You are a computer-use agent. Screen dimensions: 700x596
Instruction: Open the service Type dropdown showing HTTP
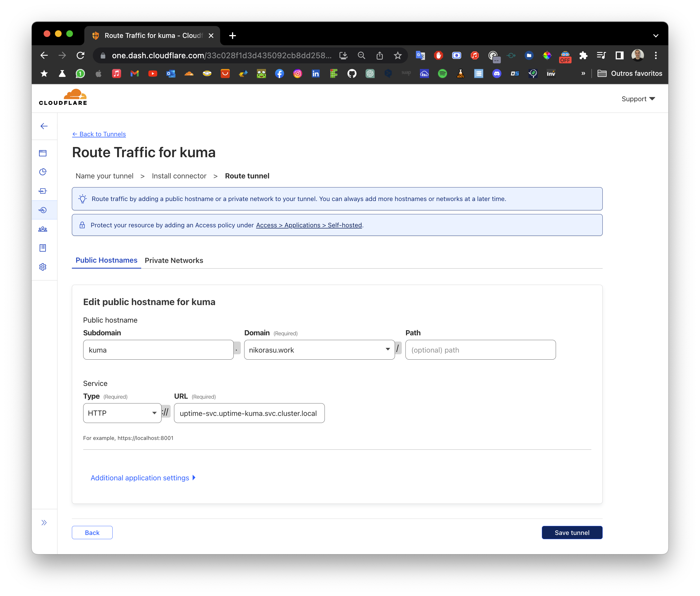(x=122, y=413)
